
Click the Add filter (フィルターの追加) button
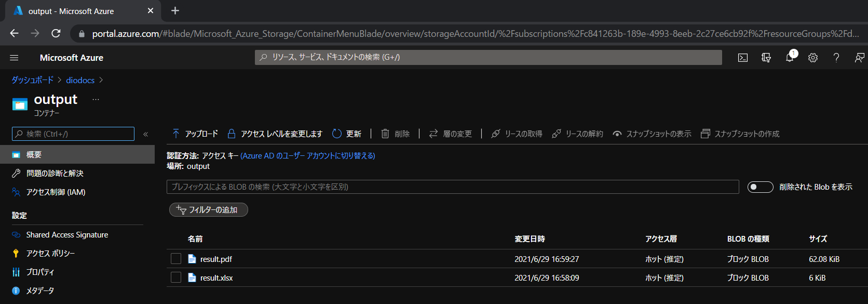pos(209,210)
